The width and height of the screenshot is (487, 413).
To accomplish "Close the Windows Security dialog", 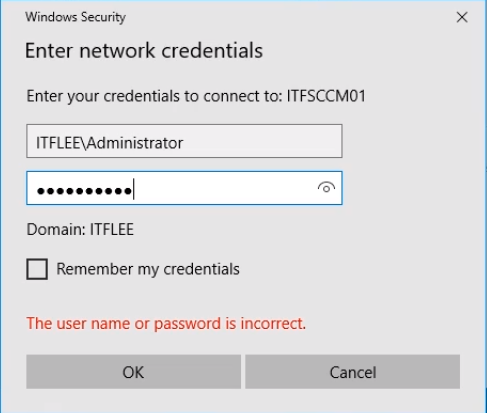I will 462,17.
